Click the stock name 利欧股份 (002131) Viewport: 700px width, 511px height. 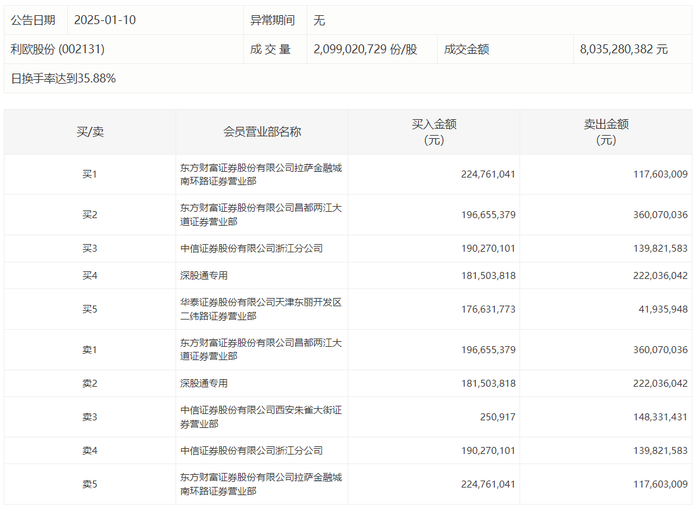click(58, 49)
